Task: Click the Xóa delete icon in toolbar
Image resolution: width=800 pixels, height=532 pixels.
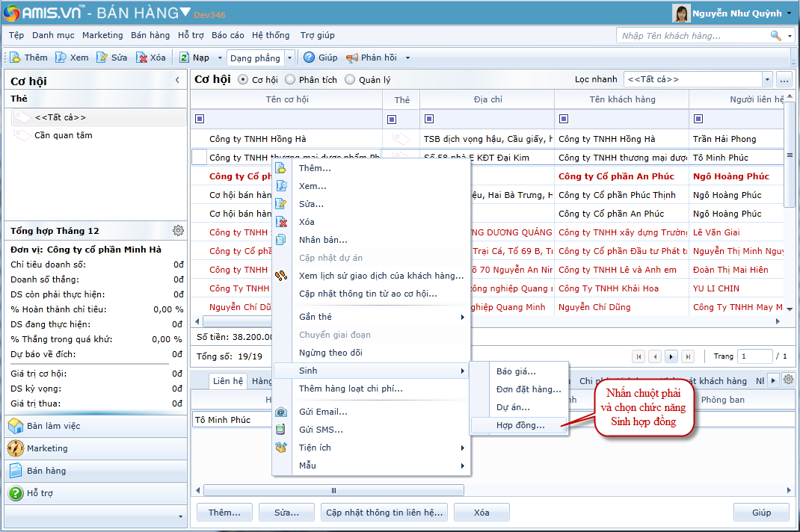Action: (x=141, y=58)
